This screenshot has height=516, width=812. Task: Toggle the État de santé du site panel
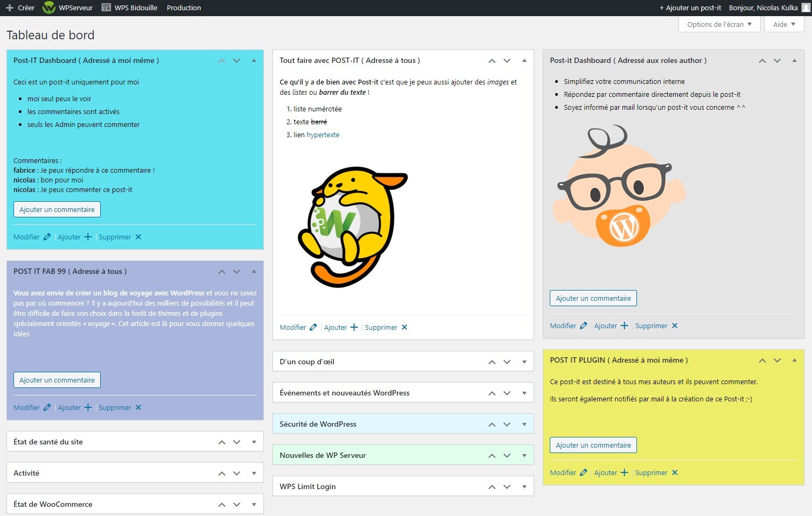pyautogui.click(x=254, y=442)
